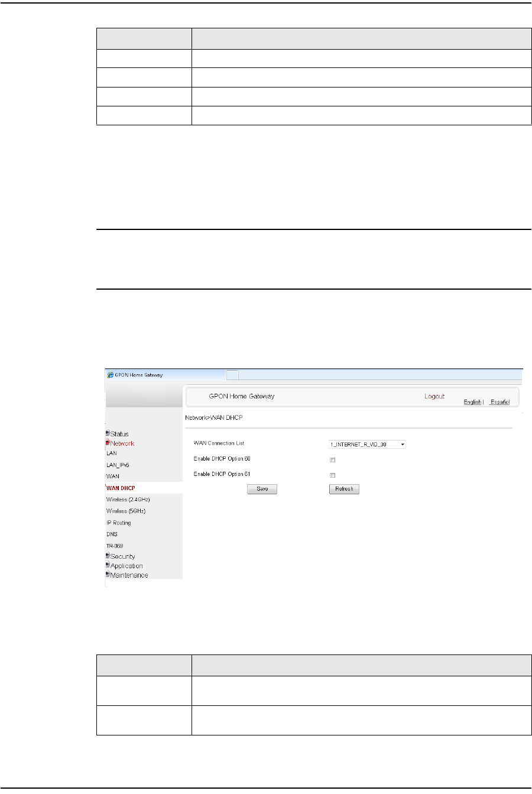Click the Refresh button
The height and width of the screenshot is (794, 532).
pos(344,489)
